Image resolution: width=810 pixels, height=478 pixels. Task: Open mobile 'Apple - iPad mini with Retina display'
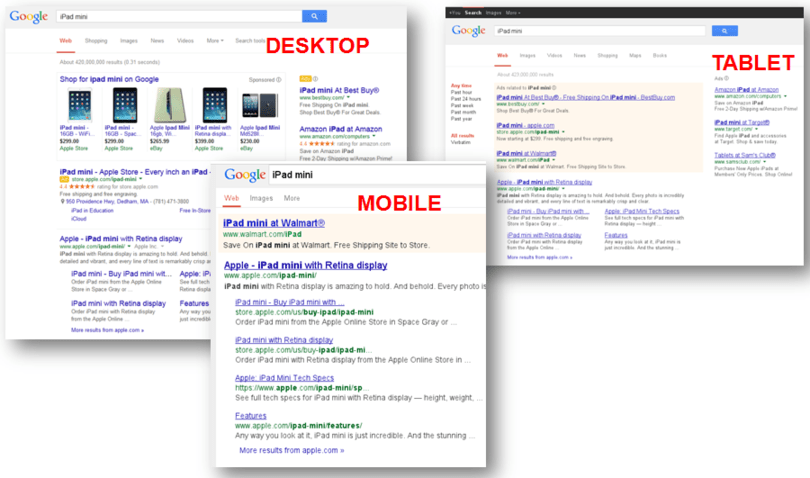(x=305, y=266)
